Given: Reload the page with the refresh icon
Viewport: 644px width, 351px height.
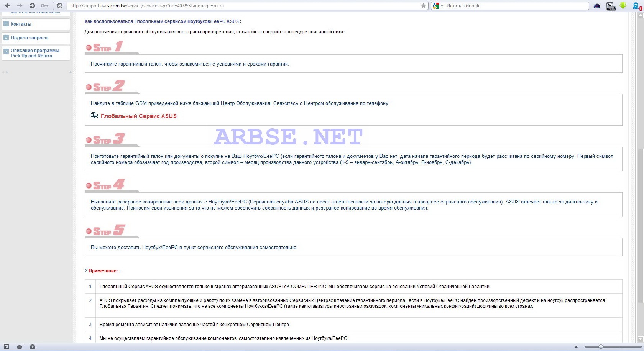Looking at the screenshot, I should pyautogui.click(x=32, y=6).
